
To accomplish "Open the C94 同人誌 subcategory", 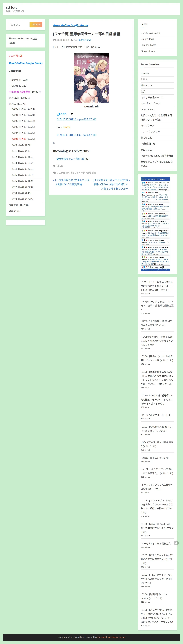I will pyautogui.click(x=19, y=169).
